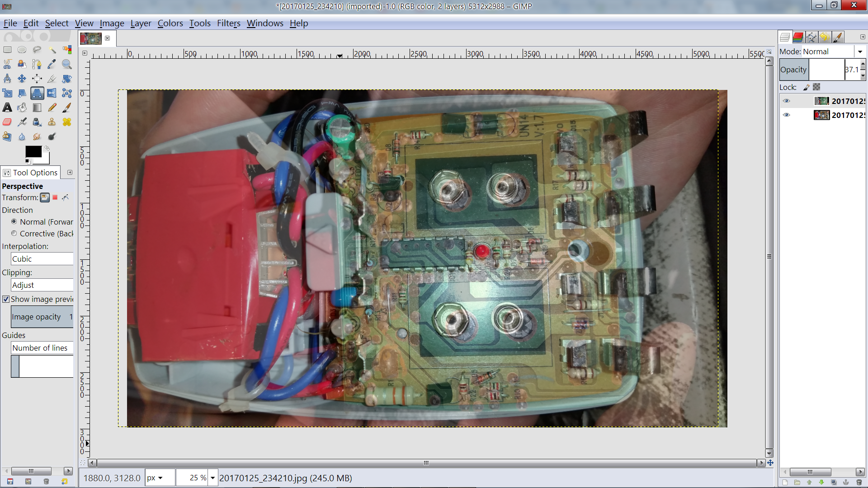Select the Shear tool
Screen dimensions: 868x488
tap(22, 93)
